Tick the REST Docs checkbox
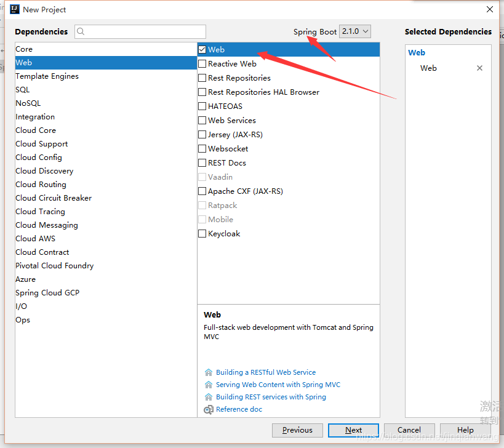504x448 pixels. point(202,162)
